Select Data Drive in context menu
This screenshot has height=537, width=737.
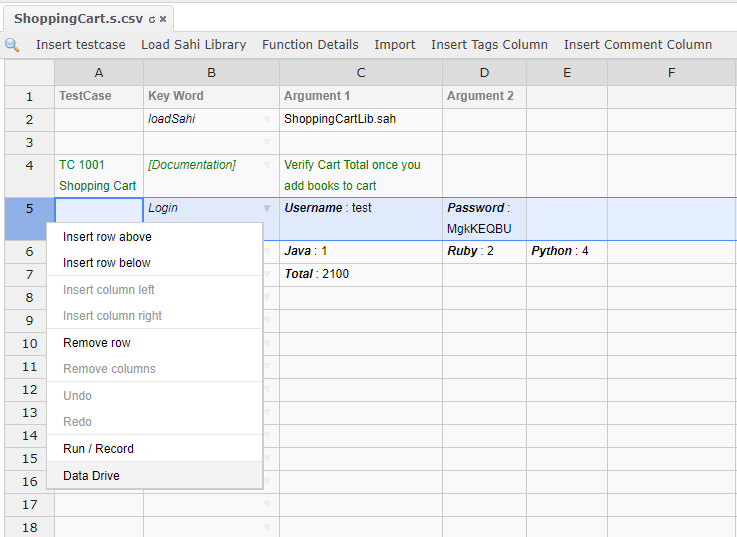91,476
